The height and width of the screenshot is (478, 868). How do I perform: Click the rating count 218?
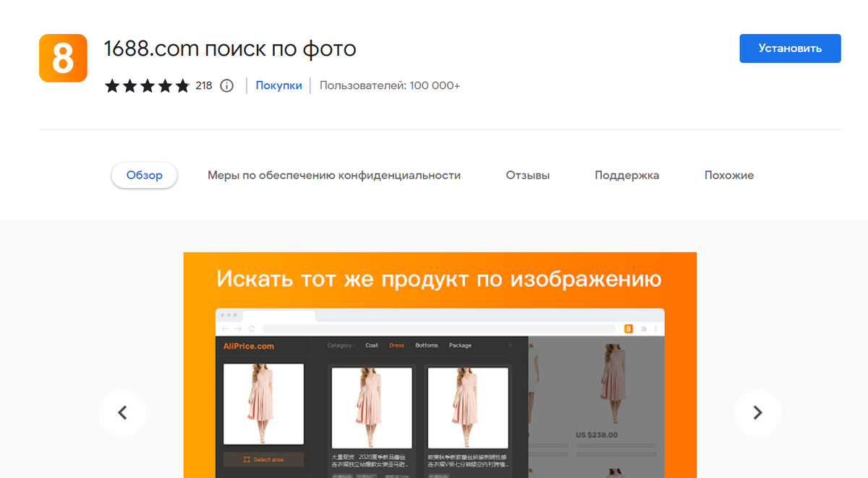204,86
